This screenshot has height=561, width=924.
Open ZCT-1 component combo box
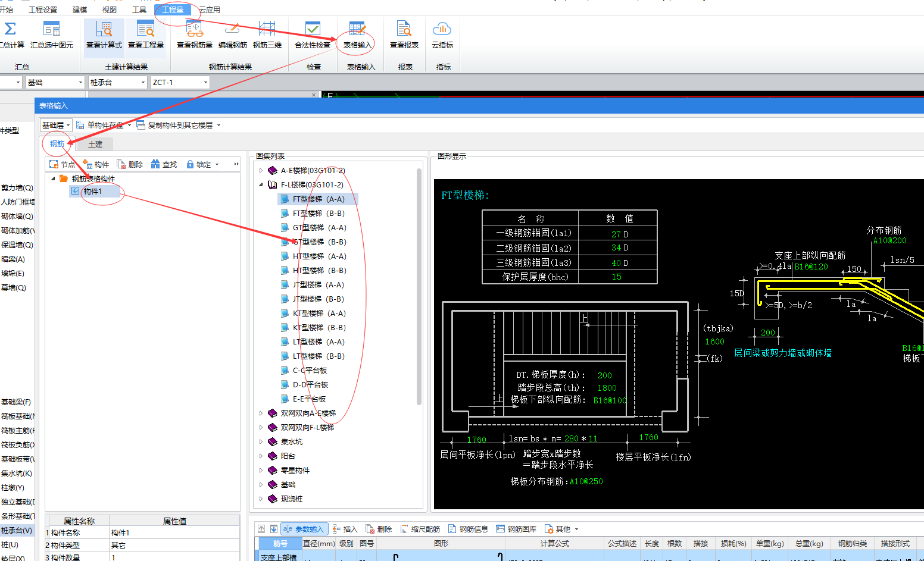tap(180, 82)
